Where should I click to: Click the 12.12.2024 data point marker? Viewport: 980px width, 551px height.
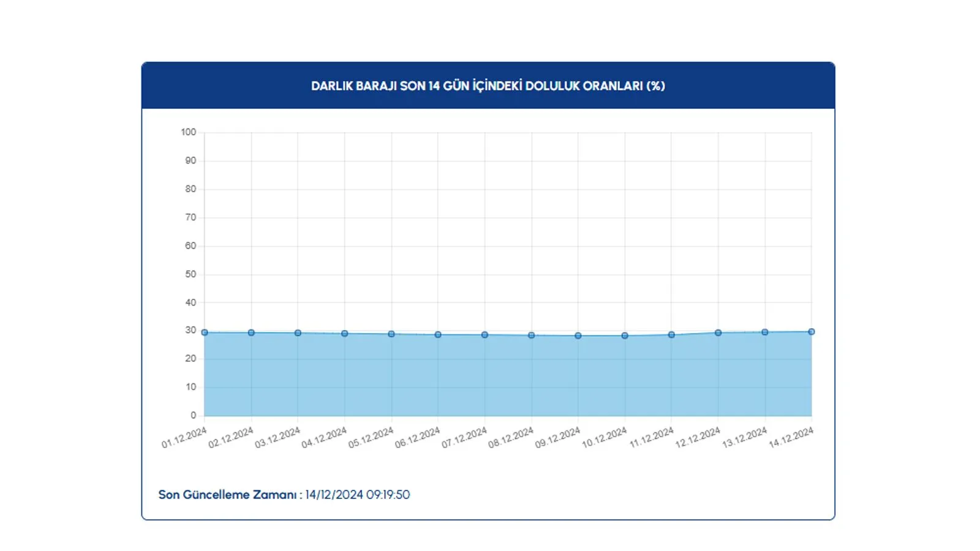tap(718, 333)
